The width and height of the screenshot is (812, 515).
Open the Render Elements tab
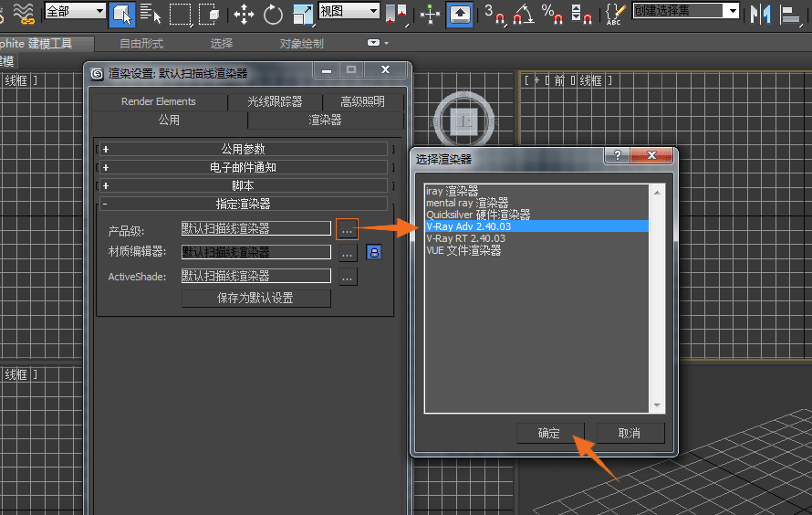159,101
